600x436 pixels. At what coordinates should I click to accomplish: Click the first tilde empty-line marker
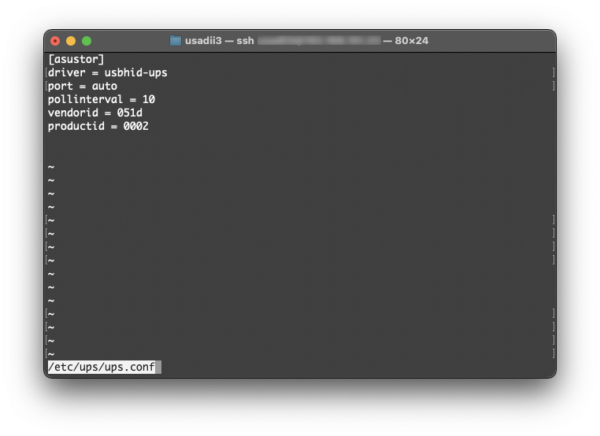coord(51,167)
